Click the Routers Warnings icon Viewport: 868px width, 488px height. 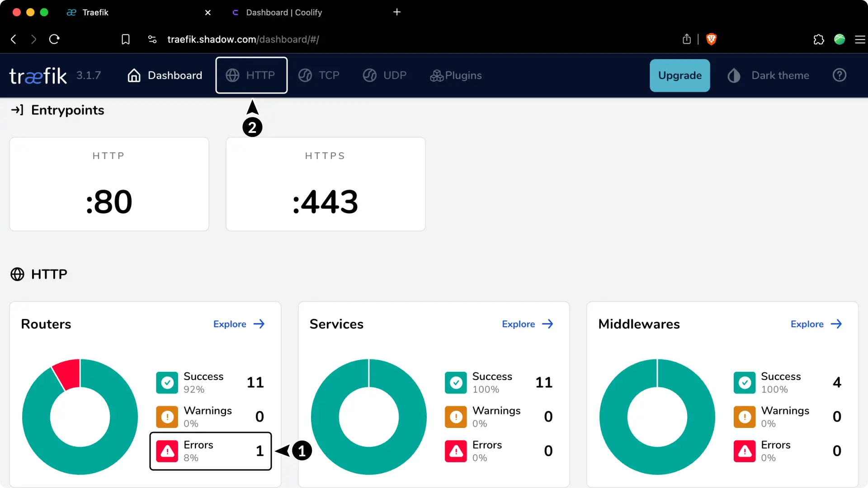(167, 417)
